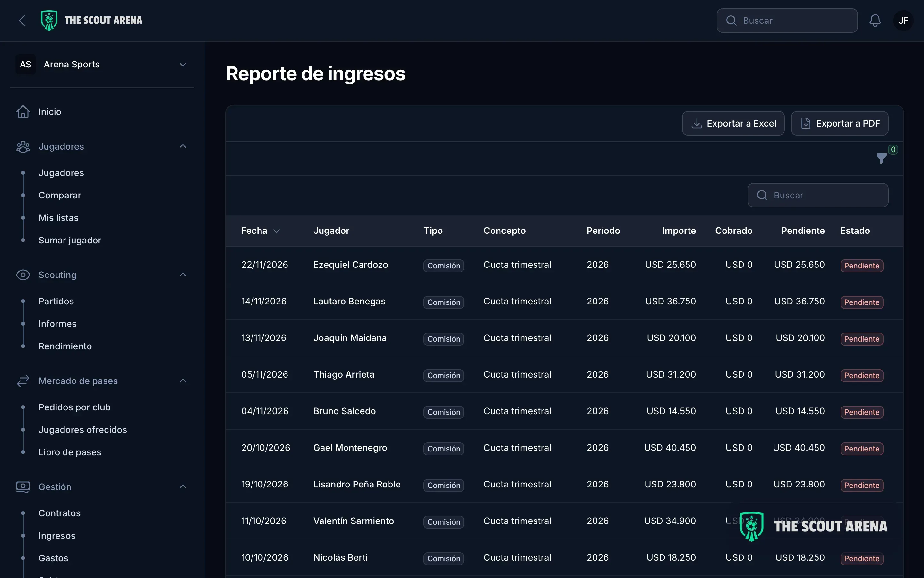Viewport: 924px width, 578px height.
Task: Collapse the Gestión sidebar section
Action: [x=183, y=486]
